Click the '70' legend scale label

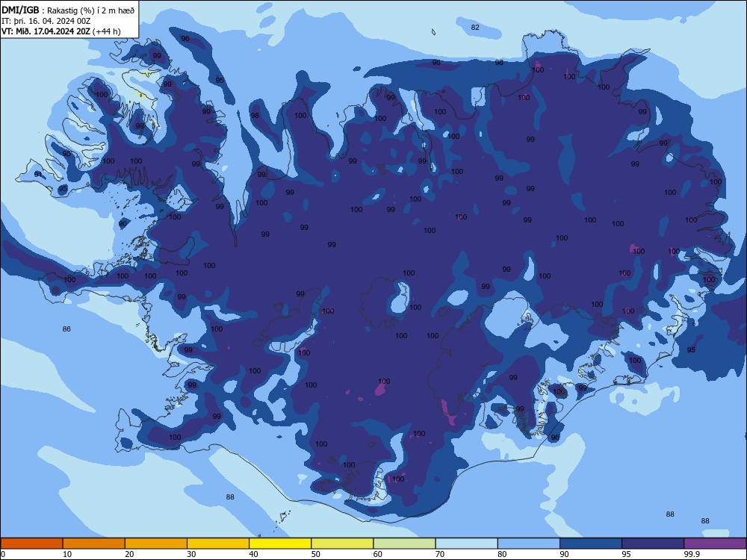440,554
